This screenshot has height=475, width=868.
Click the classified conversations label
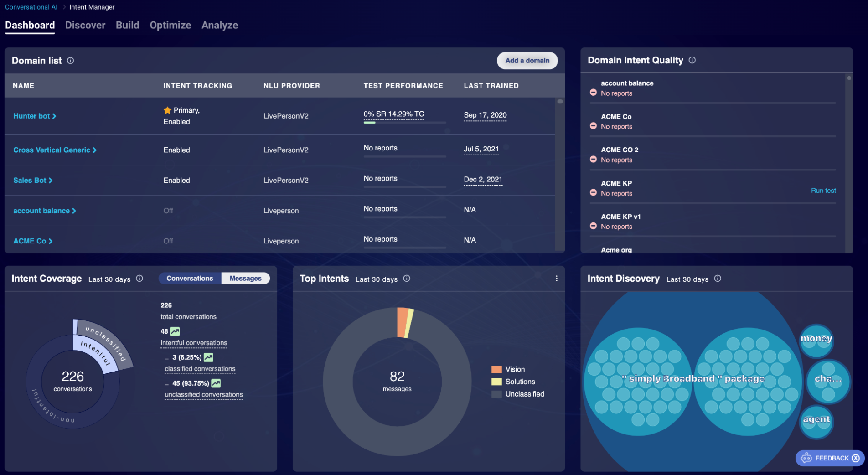coord(200,369)
